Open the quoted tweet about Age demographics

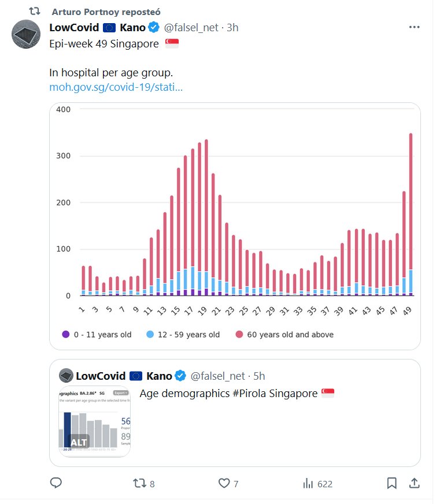(x=228, y=394)
